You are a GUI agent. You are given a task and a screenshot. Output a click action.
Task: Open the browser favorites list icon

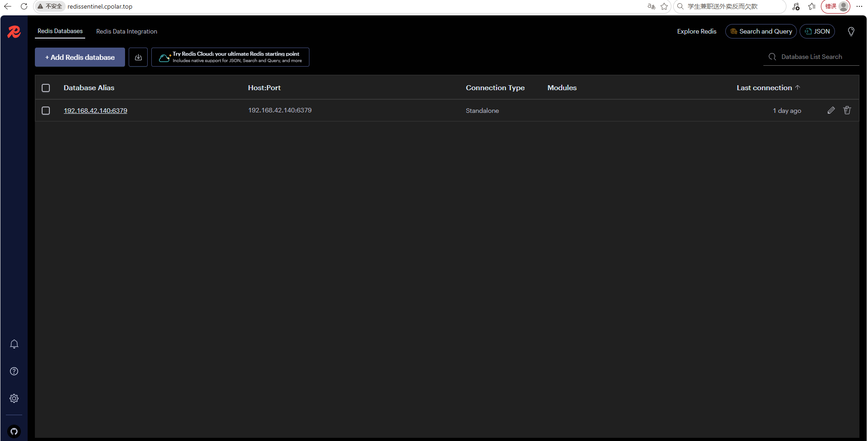click(812, 6)
